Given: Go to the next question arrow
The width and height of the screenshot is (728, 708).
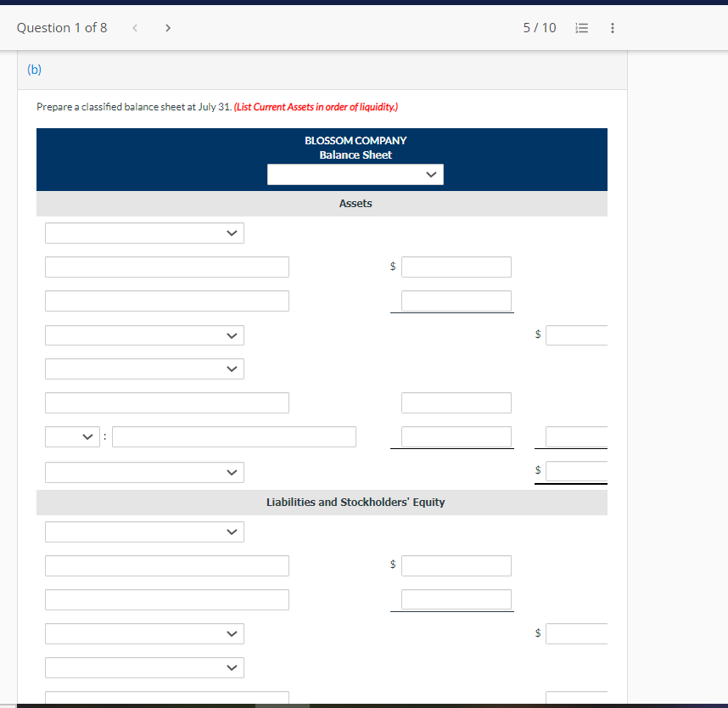Looking at the screenshot, I should [168, 28].
